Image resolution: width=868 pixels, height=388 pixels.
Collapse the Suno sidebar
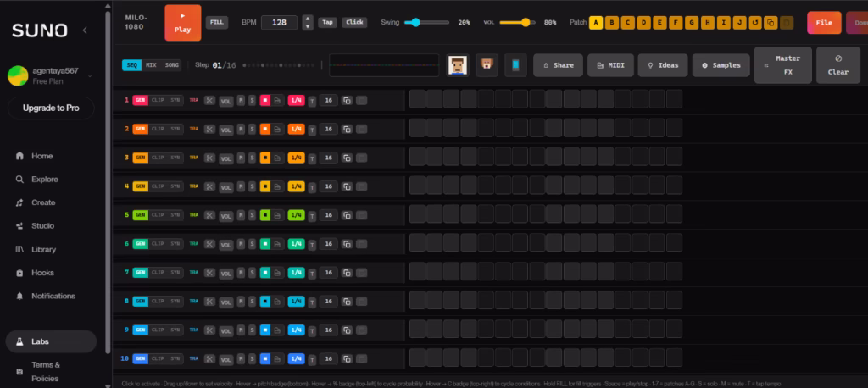(85, 30)
